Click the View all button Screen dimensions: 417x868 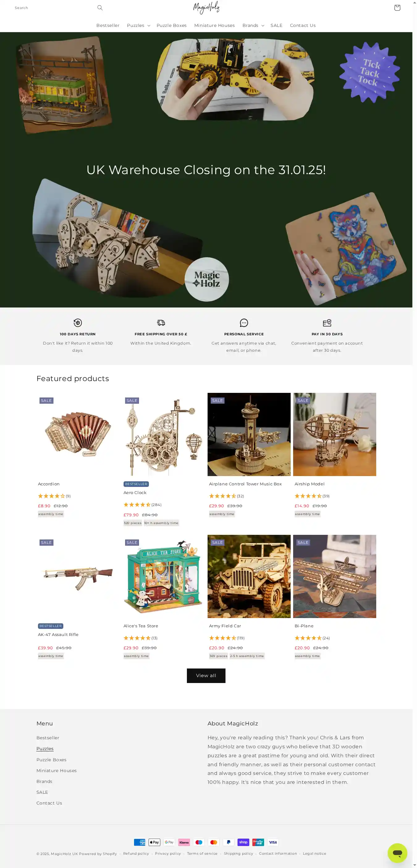coord(206,676)
